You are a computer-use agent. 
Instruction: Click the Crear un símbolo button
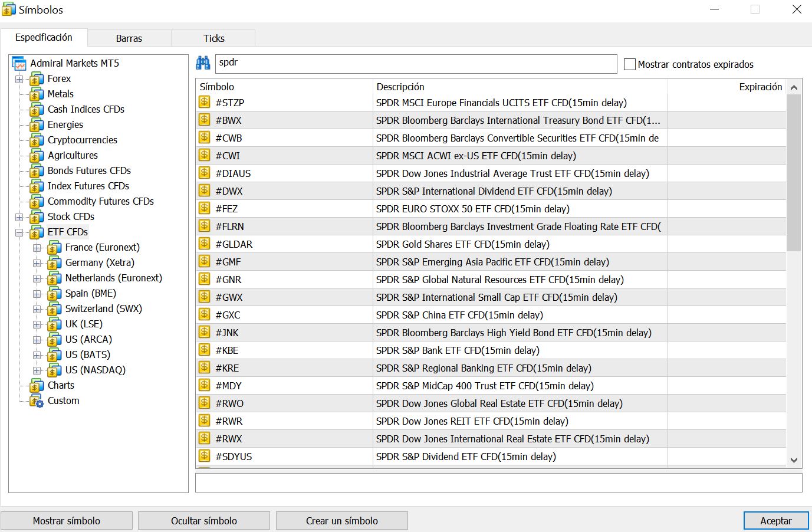[342, 521]
